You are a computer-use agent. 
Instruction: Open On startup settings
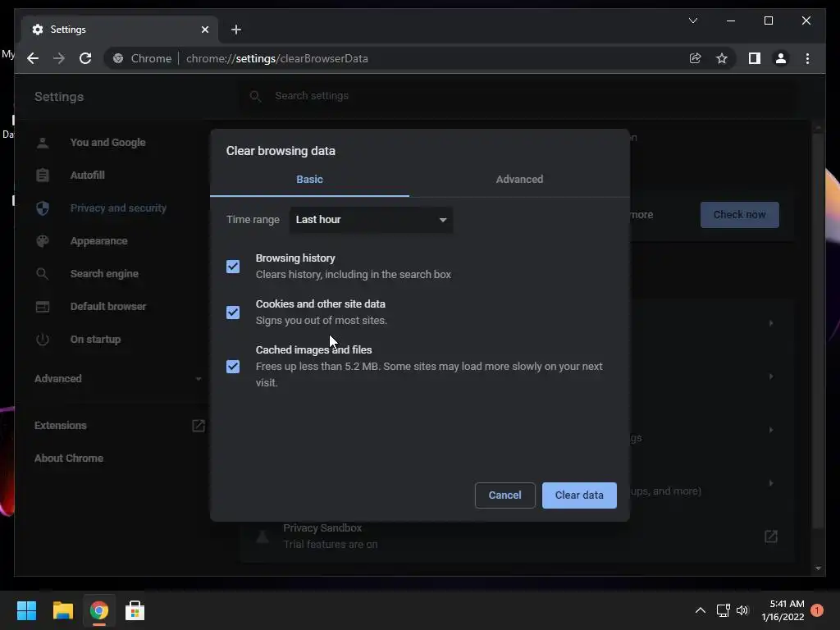(95, 339)
